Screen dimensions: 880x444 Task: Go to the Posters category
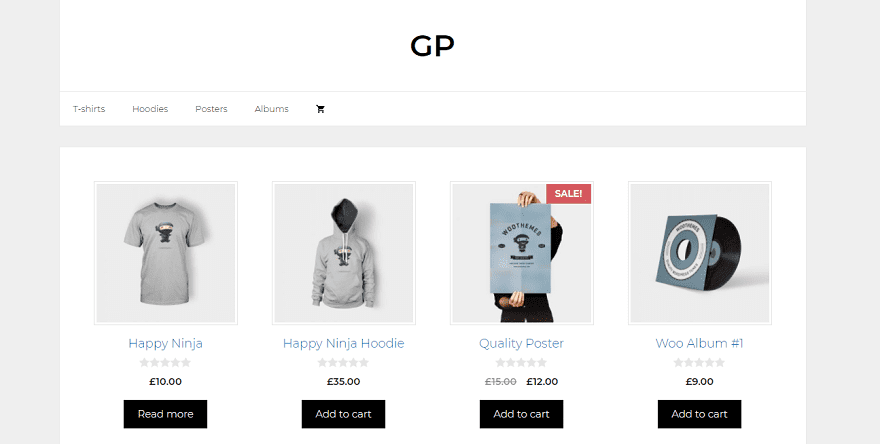[x=211, y=109]
